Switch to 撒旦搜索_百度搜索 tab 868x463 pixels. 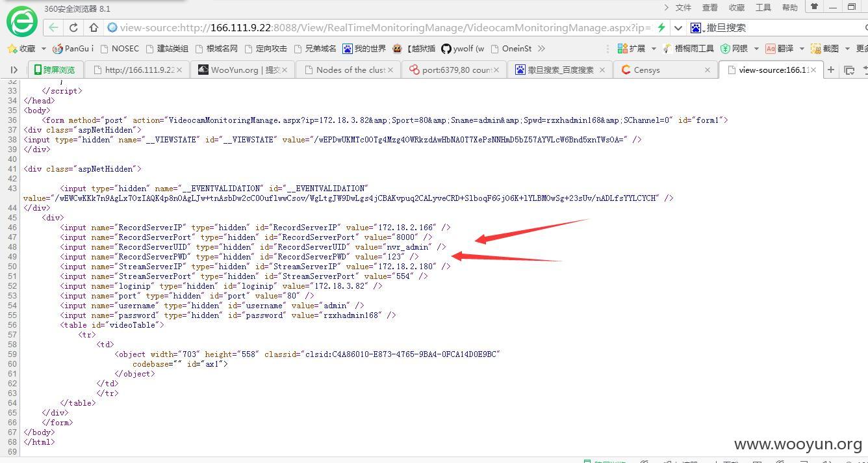(560, 70)
